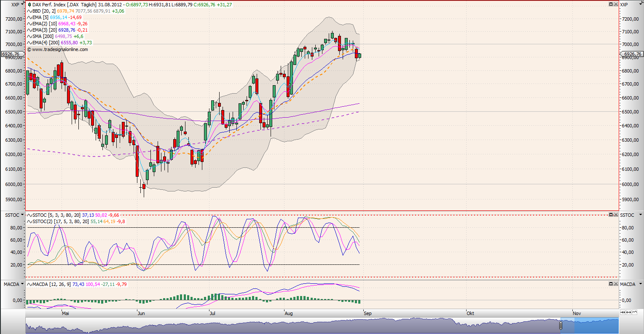
Task: Maximize the MACDA indicator pane
Action: click(611, 284)
